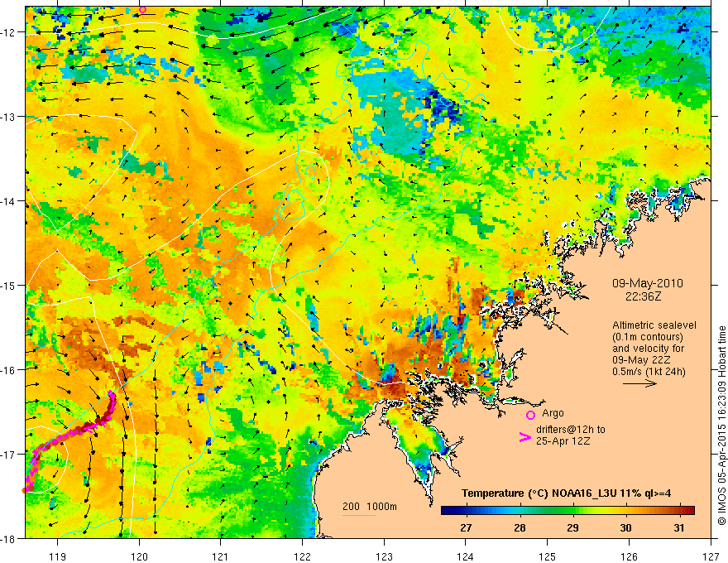This screenshot has height=563, width=728.
Task: Click the cyan 200 1000m isobath legend line
Action: [359, 515]
